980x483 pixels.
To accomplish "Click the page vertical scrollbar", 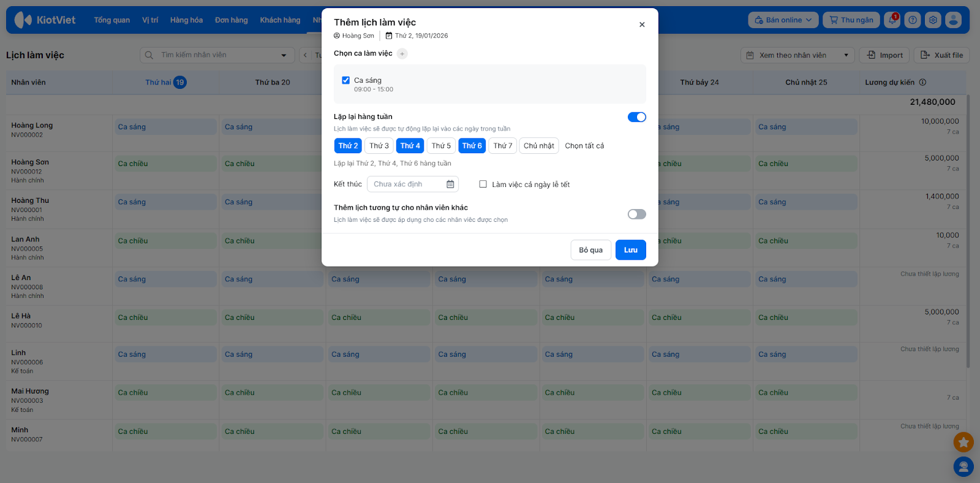I will pos(968,230).
